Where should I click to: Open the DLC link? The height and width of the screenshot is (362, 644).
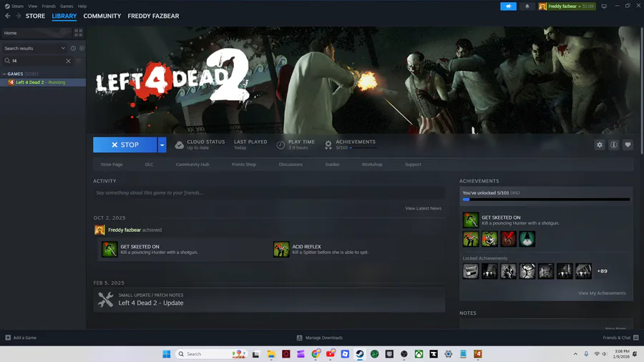coord(149,165)
